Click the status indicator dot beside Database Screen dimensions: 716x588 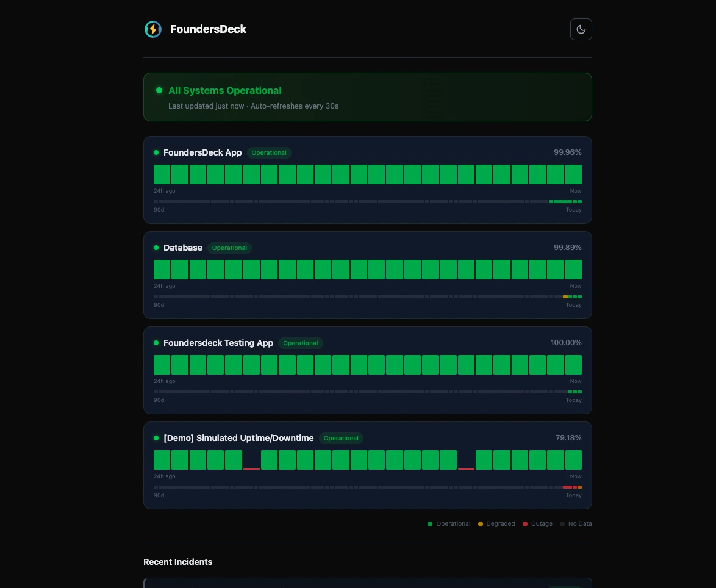click(156, 248)
